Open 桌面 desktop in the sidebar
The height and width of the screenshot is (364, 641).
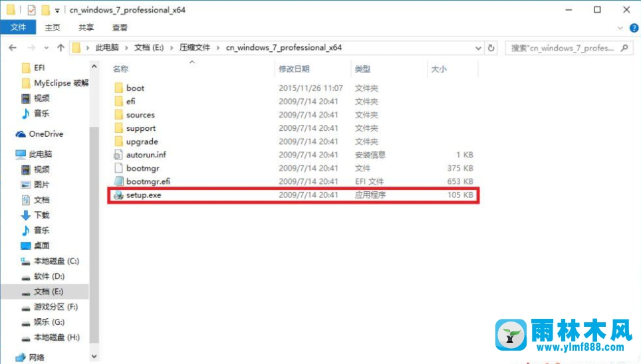(35, 246)
